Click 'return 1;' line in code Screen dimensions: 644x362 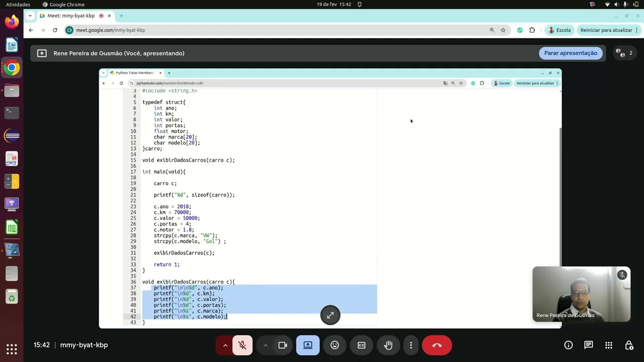(167, 264)
